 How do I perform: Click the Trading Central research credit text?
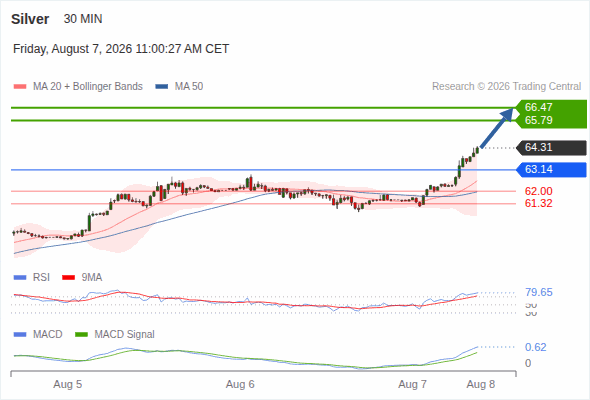tap(506, 87)
